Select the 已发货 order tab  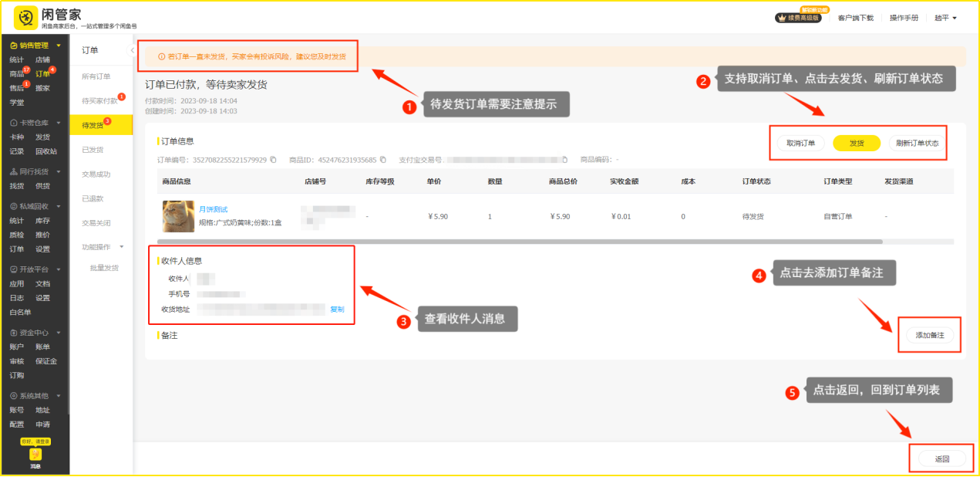pos(93,150)
